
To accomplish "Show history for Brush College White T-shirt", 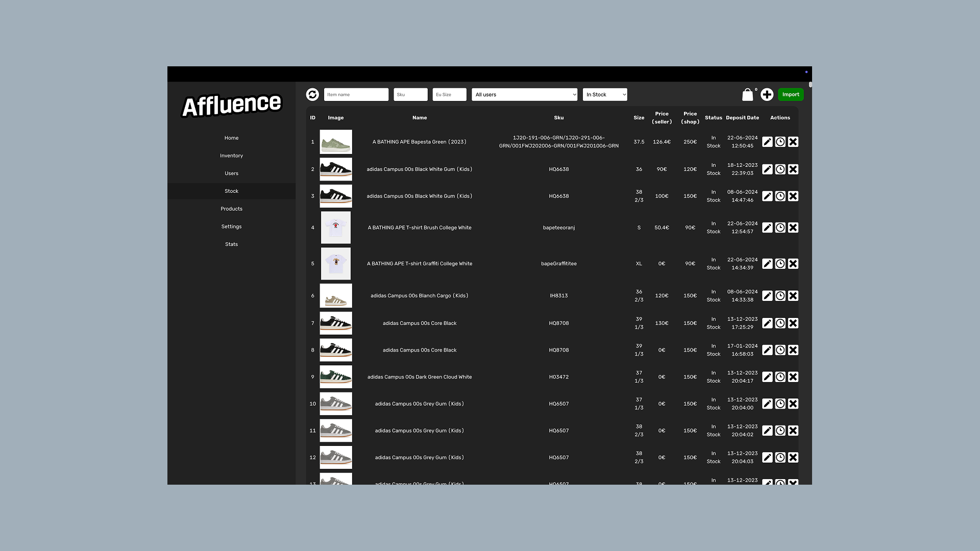I will click(780, 228).
